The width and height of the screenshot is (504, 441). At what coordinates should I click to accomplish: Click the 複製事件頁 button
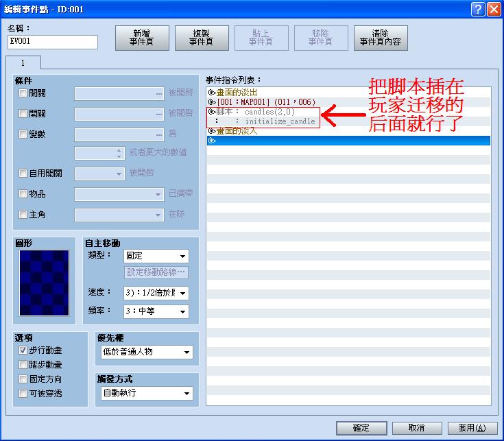pyautogui.click(x=202, y=38)
